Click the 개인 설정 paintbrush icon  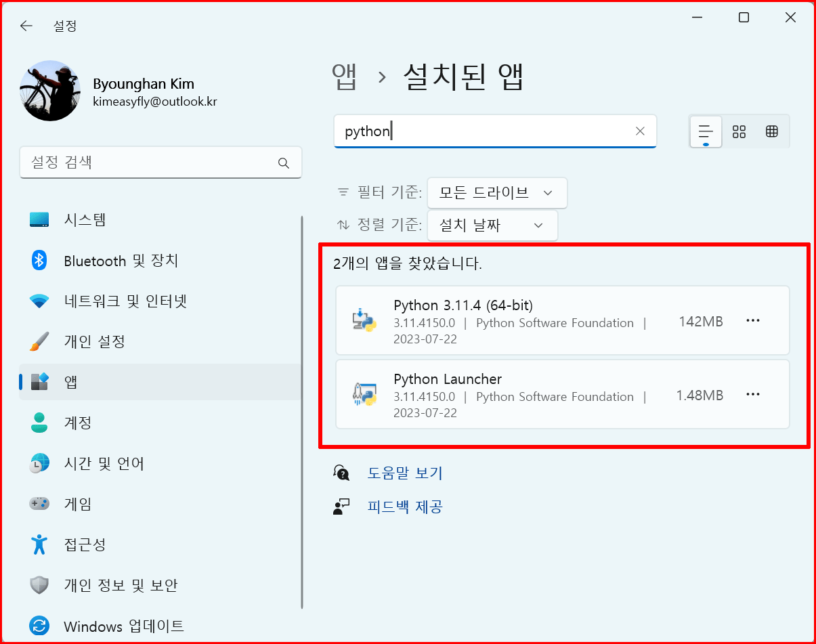tap(39, 341)
